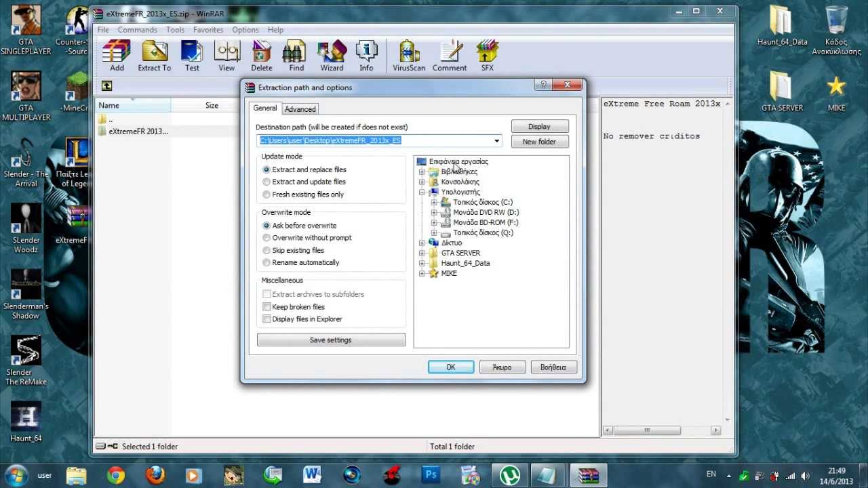The image size is (868, 488).
Task: Open the MIKE star desktop icon
Action: click(x=836, y=91)
